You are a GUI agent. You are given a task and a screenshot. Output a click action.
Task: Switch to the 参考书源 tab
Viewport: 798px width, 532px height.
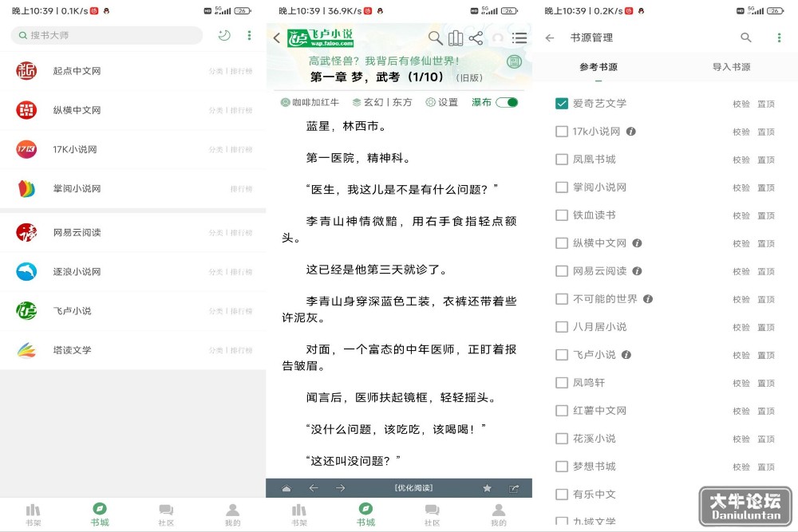click(598, 67)
